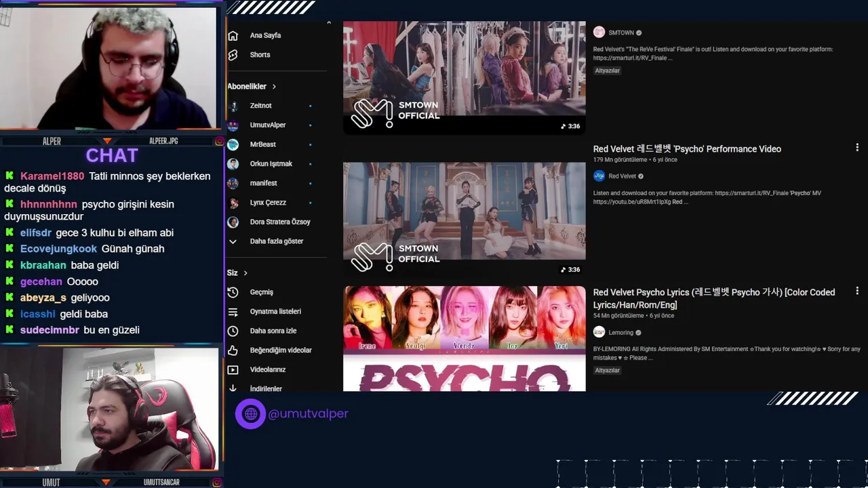Open Red Velvet 'Psycho' Performance Video title
Image resolution: width=868 pixels, height=488 pixels.
coord(687,149)
